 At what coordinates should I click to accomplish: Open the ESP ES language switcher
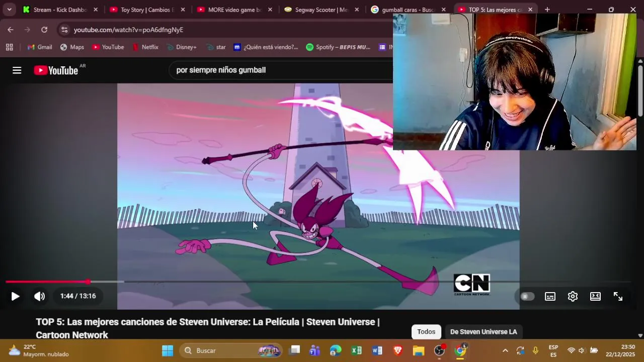(x=553, y=350)
